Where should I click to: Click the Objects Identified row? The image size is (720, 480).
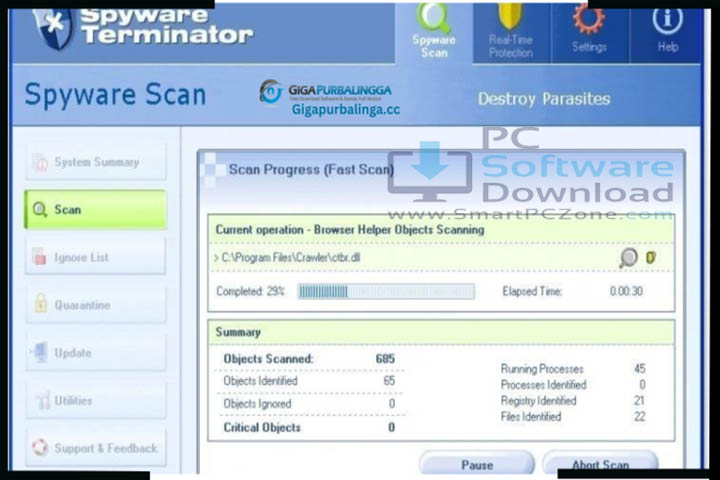click(x=309, y=381)
